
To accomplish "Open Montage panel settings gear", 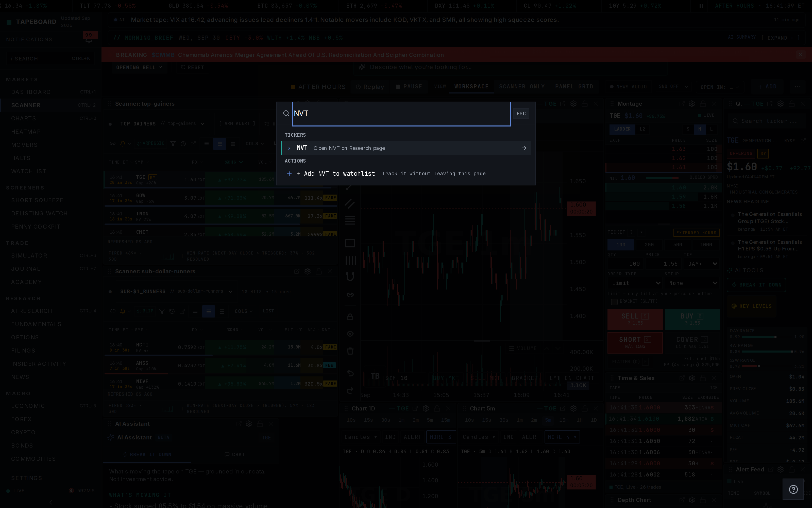I will [x=691, y=104].
